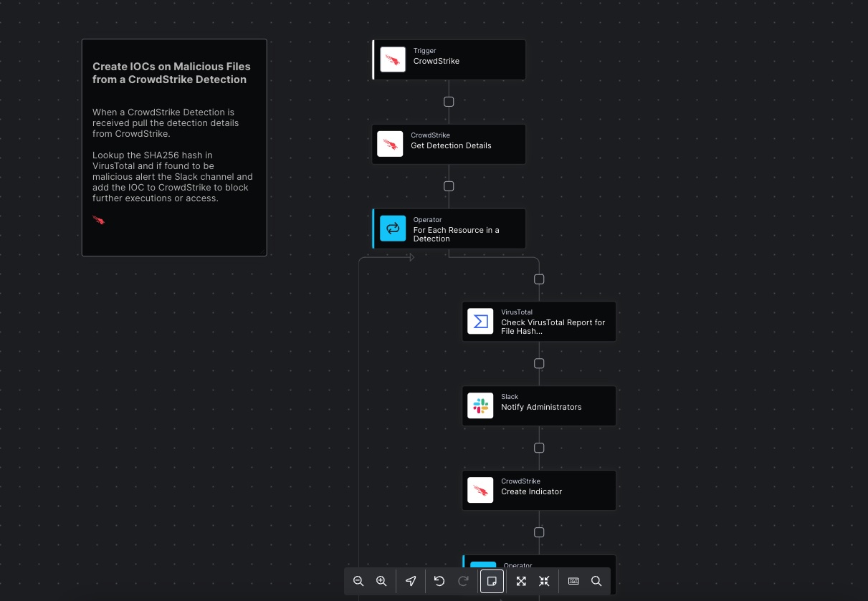Open keyboard shortcuts from the toolbar
The height and width of the screenshot is (601, 868).
pos(573,581)
